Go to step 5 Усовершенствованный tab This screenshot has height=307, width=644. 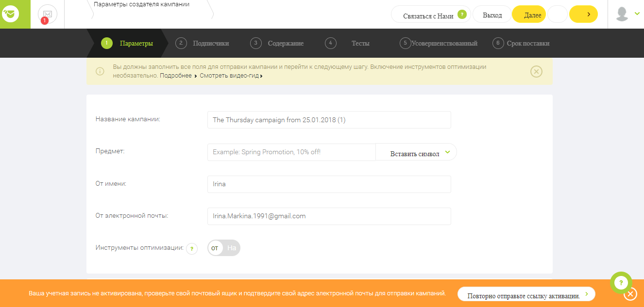[x=439, y=43]
